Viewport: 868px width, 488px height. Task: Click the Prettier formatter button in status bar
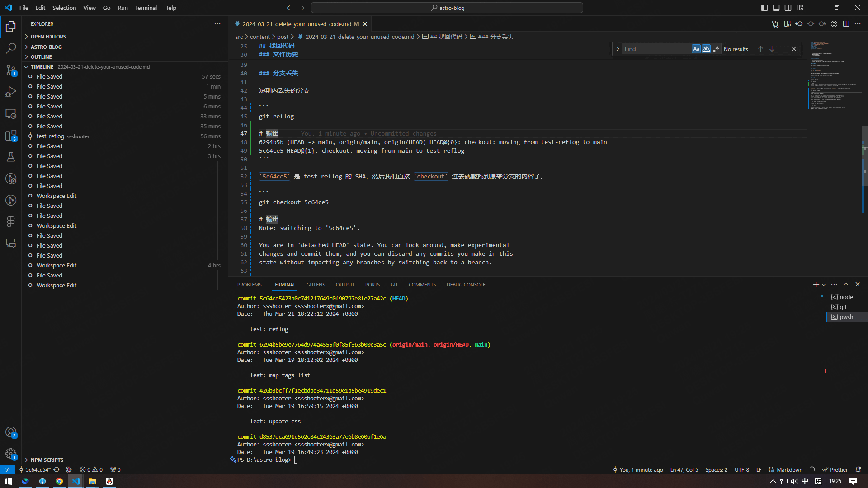point(835,470)
